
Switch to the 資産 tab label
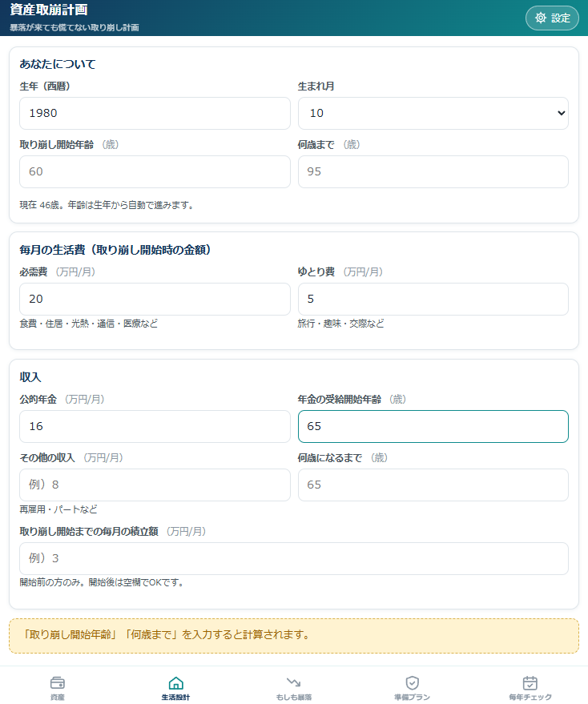(x=58, y=698)
